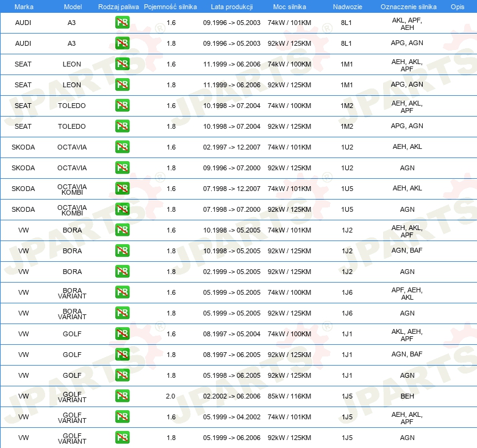The height and width of the screenshot is (448, 477).
Task: Click the Pojemność silnika column header
Action: tap(170, 7)
